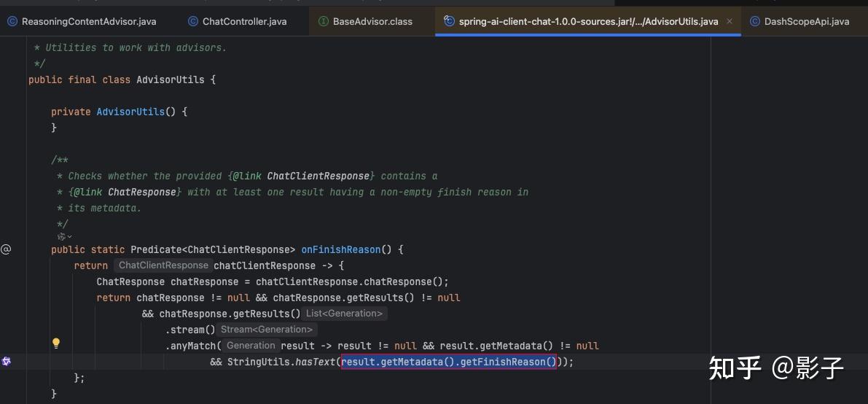Click the 'Utilities to work with advisors.' comment
Viewport: 868px width, 404px height.
136,47
